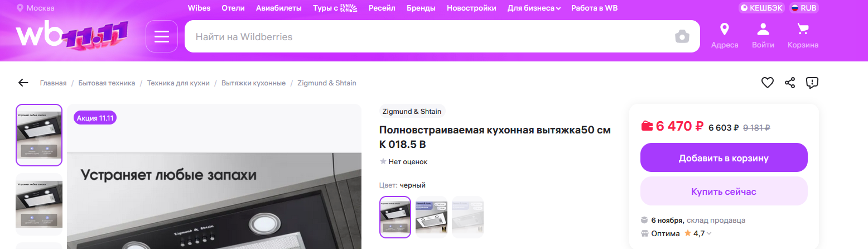Click the report issue speech bubble icon
The width and height of the screenshot is (868, 249).
812,83
